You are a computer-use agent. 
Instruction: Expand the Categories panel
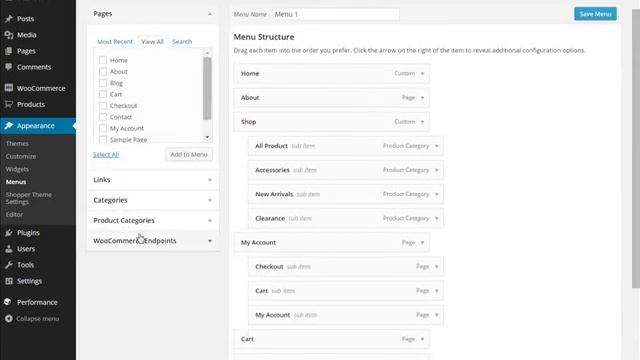[x=210, y=200]
